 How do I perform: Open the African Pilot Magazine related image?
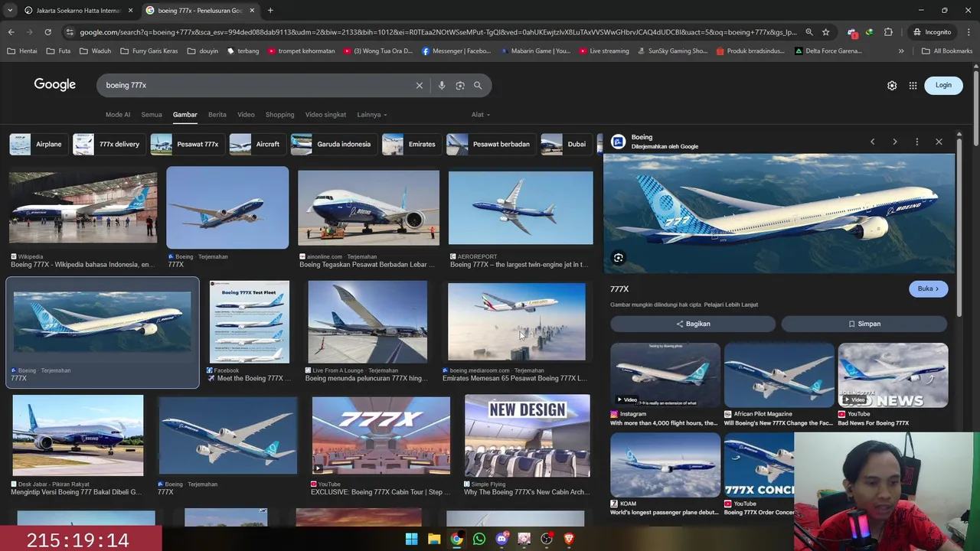[779, 375]
